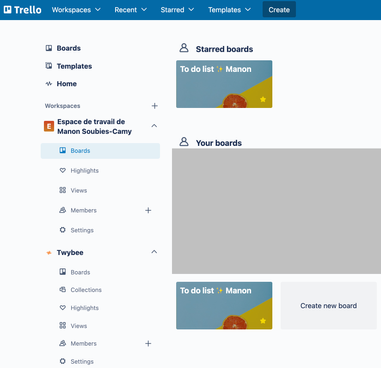Open Templates in the left sidebar
381x368 pixels.
(x=74, y=66)
